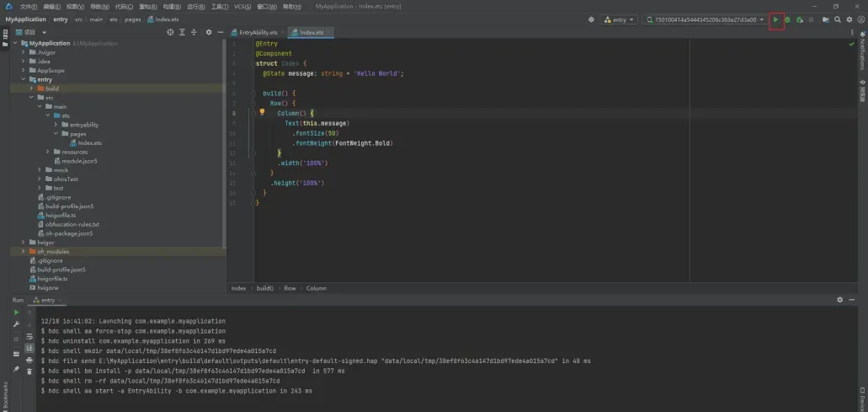Open the device selector dropdown
868x412 pixels.
pos(706,19)
